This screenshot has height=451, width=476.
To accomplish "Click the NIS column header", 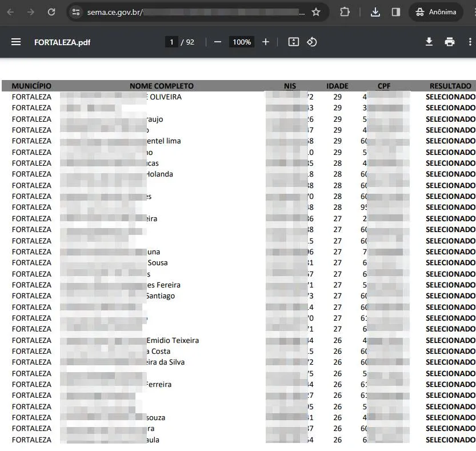I will point(290,86).
